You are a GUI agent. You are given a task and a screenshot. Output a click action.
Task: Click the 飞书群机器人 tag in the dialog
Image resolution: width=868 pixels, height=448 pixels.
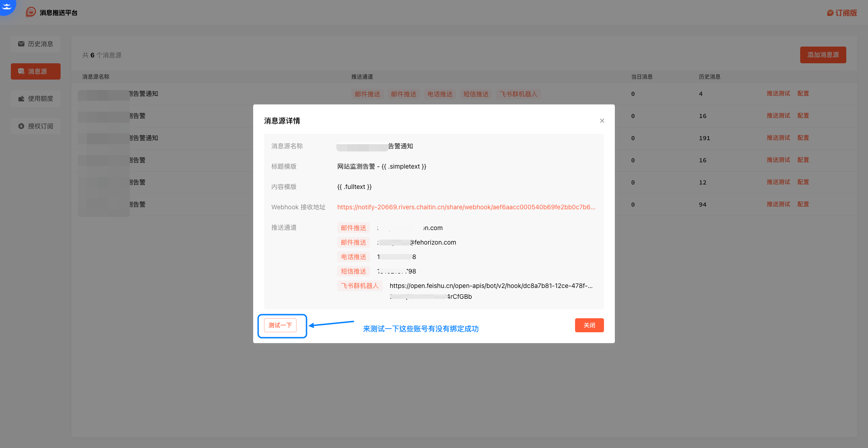coord(359,286)
